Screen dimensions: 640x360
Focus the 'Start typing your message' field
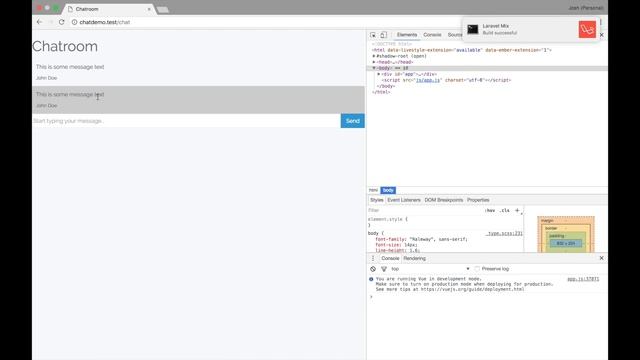(186, 121)
